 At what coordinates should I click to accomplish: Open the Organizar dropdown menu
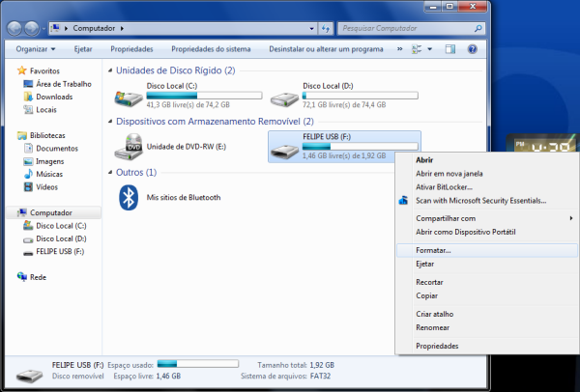(35, 48)
